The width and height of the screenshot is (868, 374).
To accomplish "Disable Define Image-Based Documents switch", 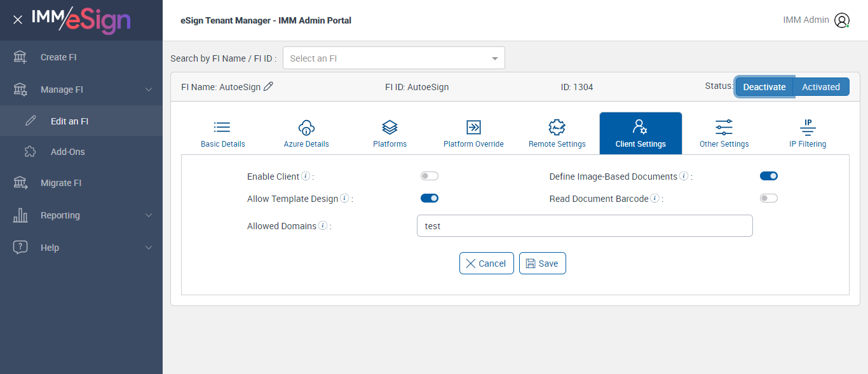I will click(x=769, y=176).
